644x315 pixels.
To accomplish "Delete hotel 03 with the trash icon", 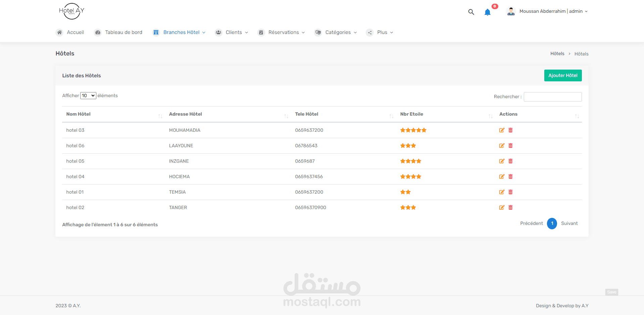I will [510, 130].
